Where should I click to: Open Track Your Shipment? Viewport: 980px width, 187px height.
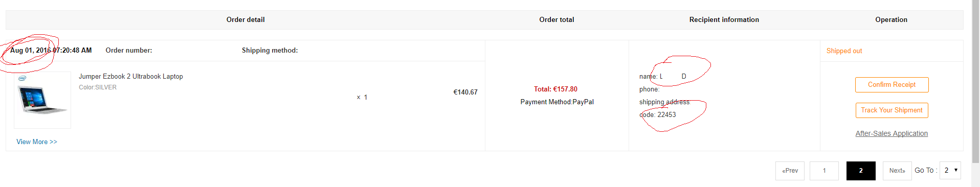(892, 110)
